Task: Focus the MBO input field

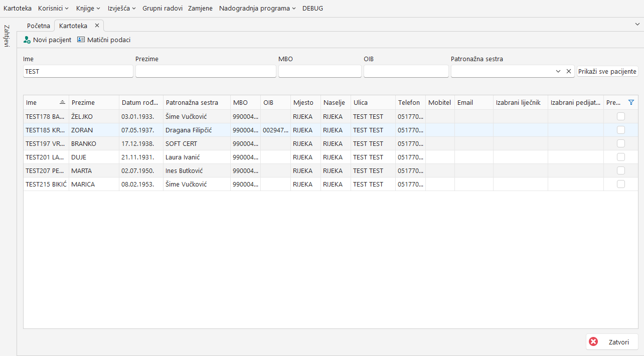Action: coord(320,72)
